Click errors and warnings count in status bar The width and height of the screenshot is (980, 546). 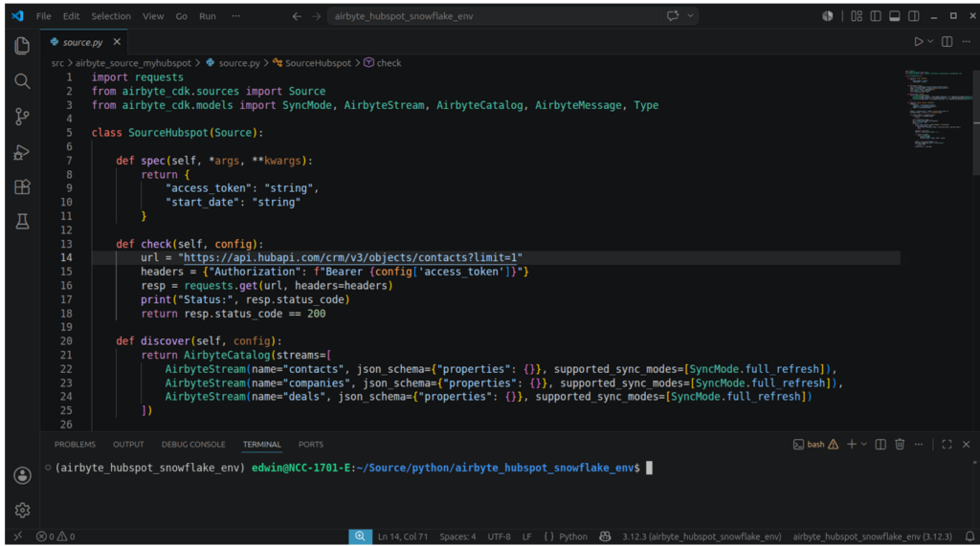pyautogui.click(x=55, y=536)
